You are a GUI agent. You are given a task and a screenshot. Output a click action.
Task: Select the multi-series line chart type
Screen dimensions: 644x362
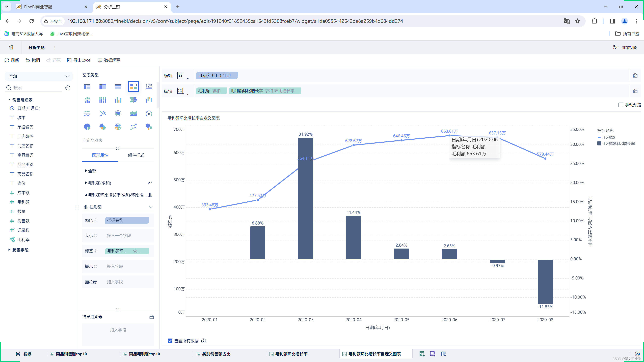click(x=102, y=113)
